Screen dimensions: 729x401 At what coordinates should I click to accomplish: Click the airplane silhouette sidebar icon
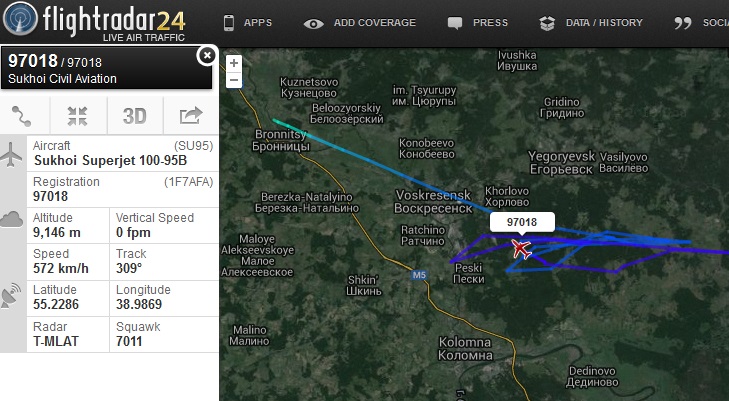pyautogui.click(x=11, y=155)
